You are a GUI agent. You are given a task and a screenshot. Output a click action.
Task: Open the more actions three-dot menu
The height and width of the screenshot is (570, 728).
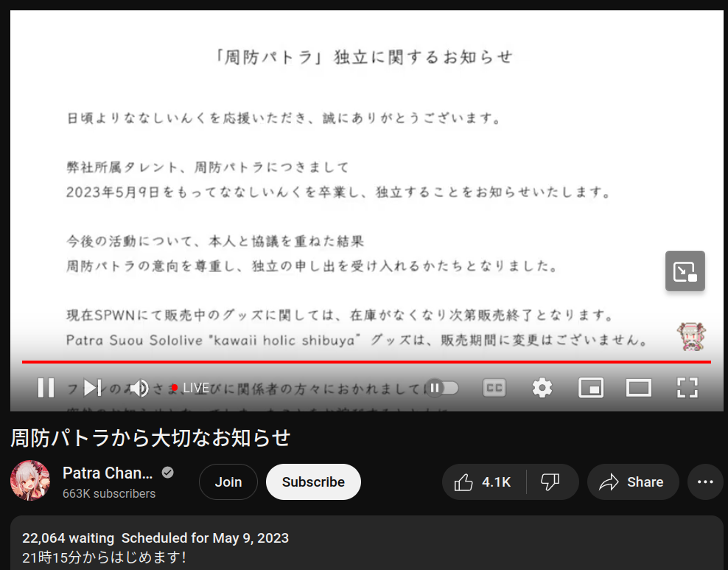pos(705,482)
